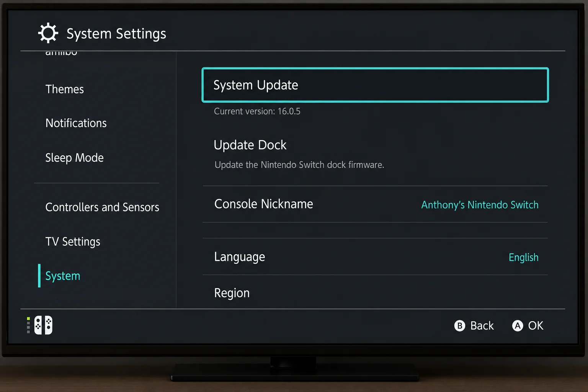
Task: Go to Themes in sidebar
Action: (x=64, y=89)
